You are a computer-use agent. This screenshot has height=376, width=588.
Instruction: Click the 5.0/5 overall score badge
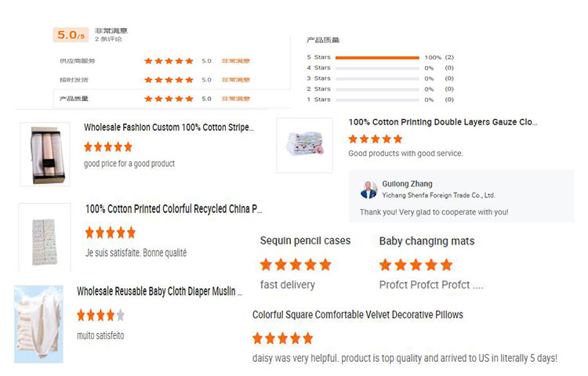[x=69, y=35]
